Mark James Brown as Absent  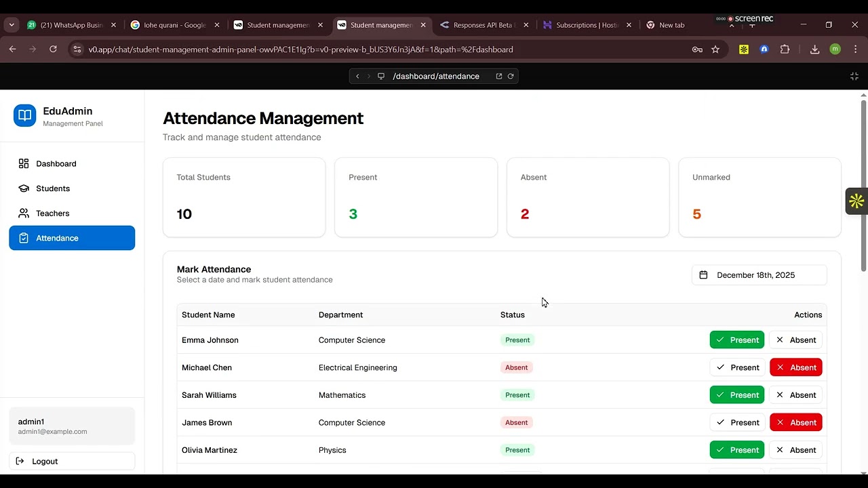[796, 422]
